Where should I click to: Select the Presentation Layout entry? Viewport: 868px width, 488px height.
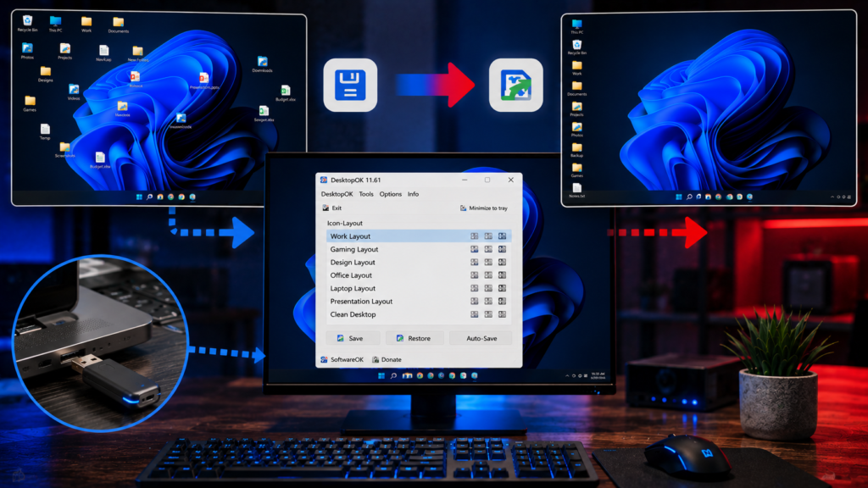click(x=419, y=302)
